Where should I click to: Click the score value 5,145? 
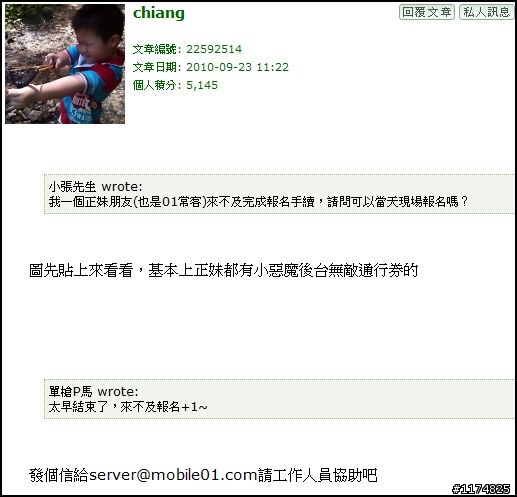(202, 85)
